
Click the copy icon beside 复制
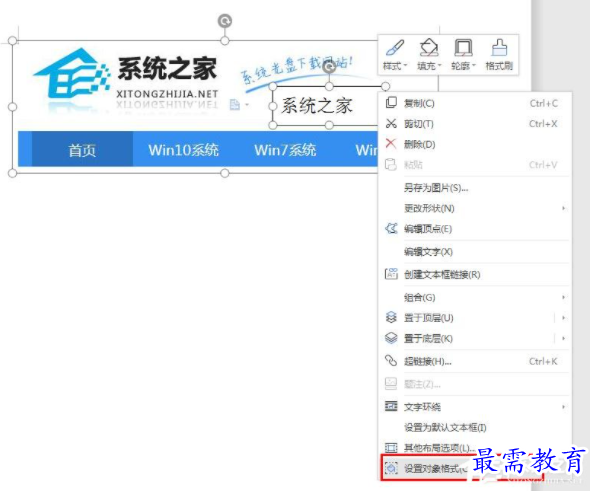point(391,102)
